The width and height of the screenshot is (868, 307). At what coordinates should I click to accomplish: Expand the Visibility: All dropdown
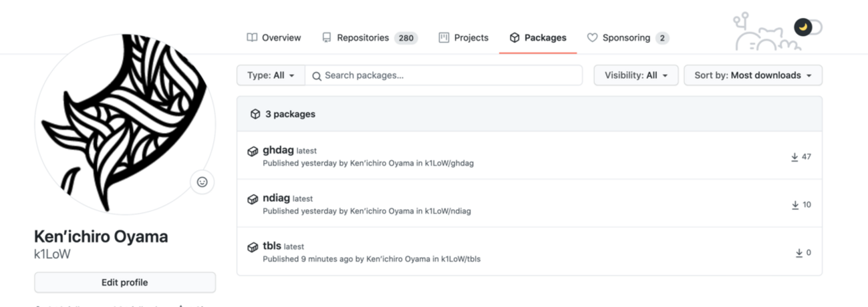(x=635, y=75)
